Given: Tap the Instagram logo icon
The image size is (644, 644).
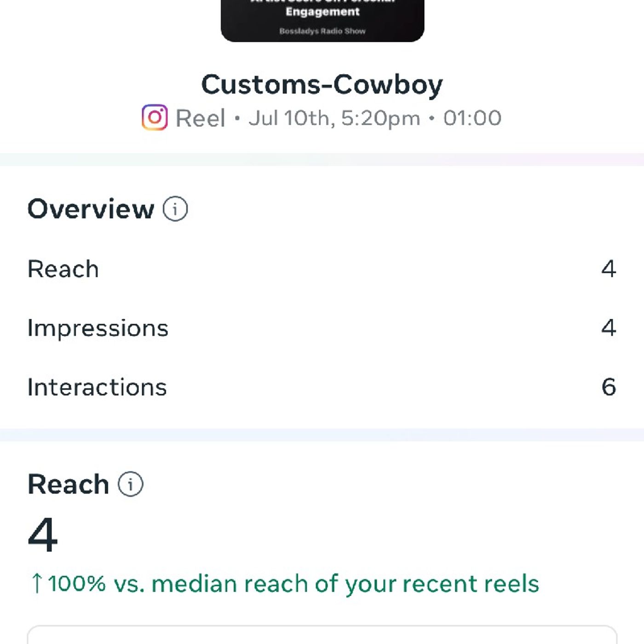Looking at the screenshot, I should point(155,117).
